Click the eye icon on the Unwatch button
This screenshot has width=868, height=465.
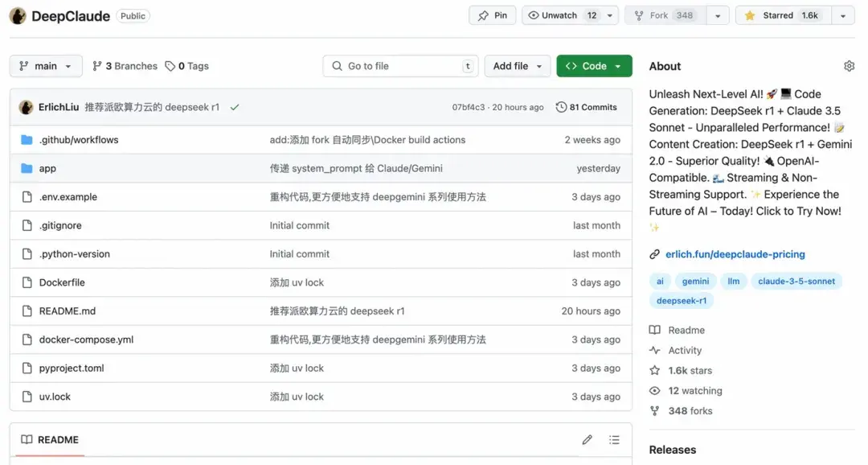tap(532, 14)
